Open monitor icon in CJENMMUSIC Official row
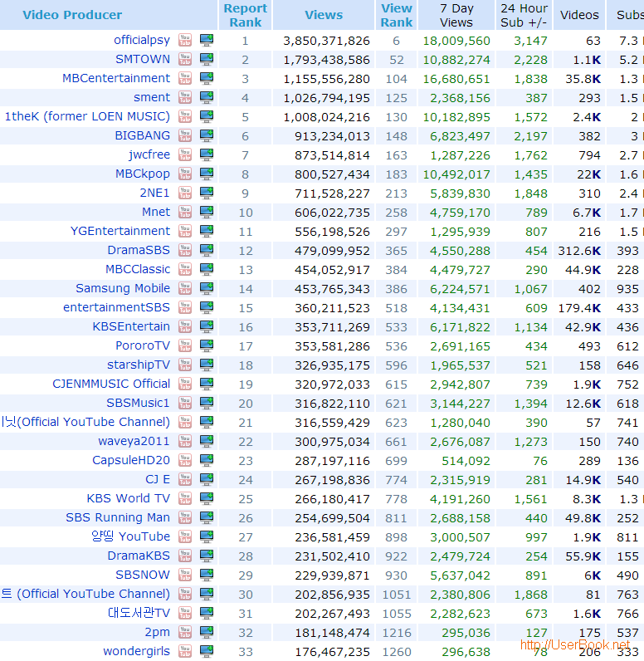 pos(207,384)
